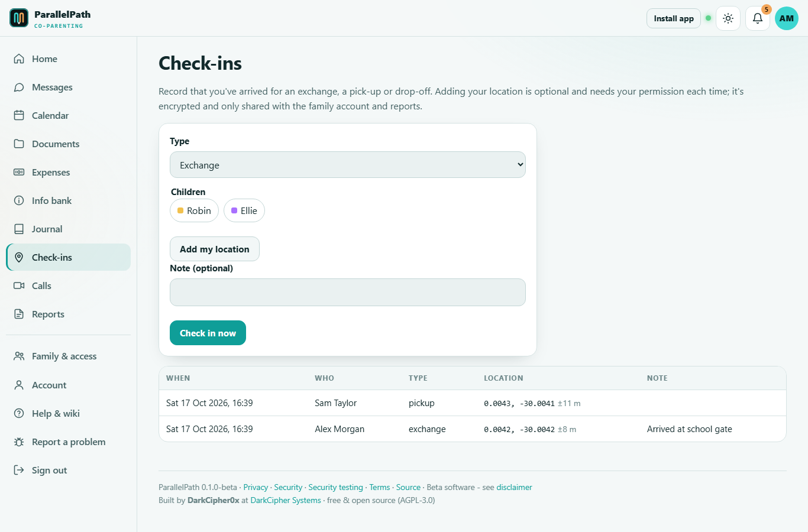Click the Messages speech bubble icon
The width and height of the screenshot is (808, 532).
(19, 87)
